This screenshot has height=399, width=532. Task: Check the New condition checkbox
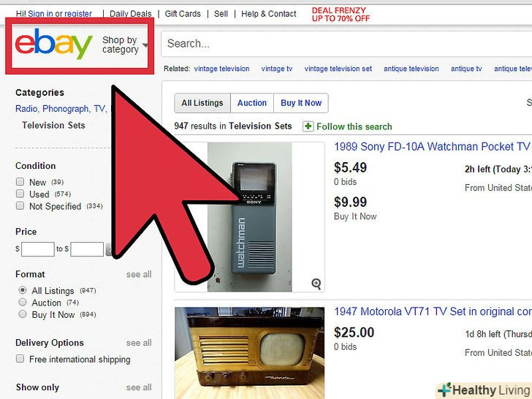(x=20, y=182)
